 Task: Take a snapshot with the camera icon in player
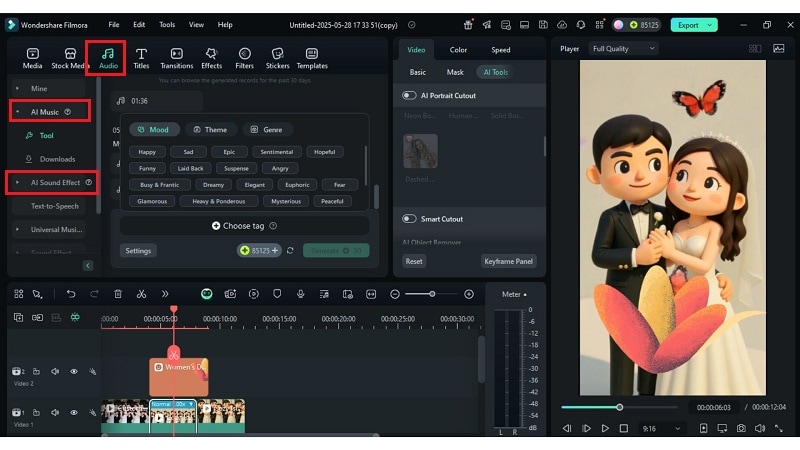[x=741, y=429]
